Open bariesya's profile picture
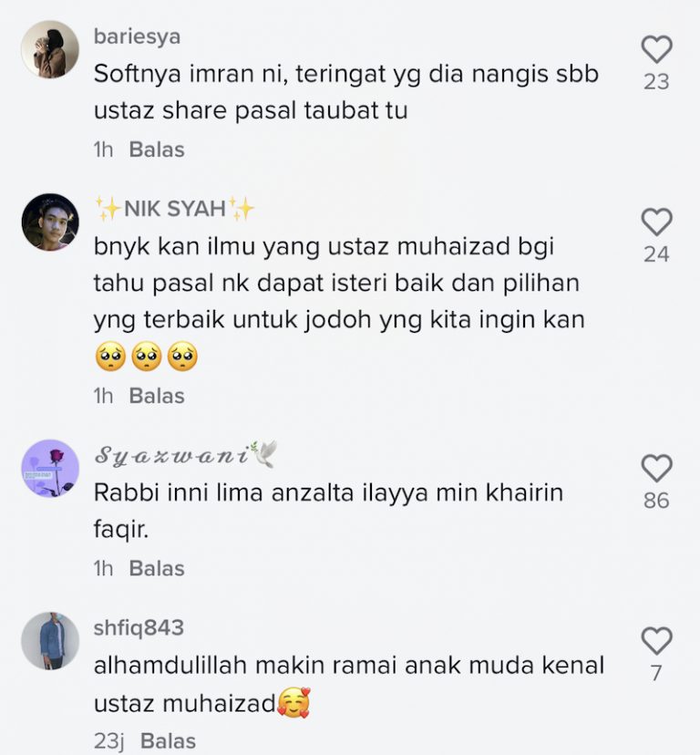700x755 pixels. click(50, 49)
